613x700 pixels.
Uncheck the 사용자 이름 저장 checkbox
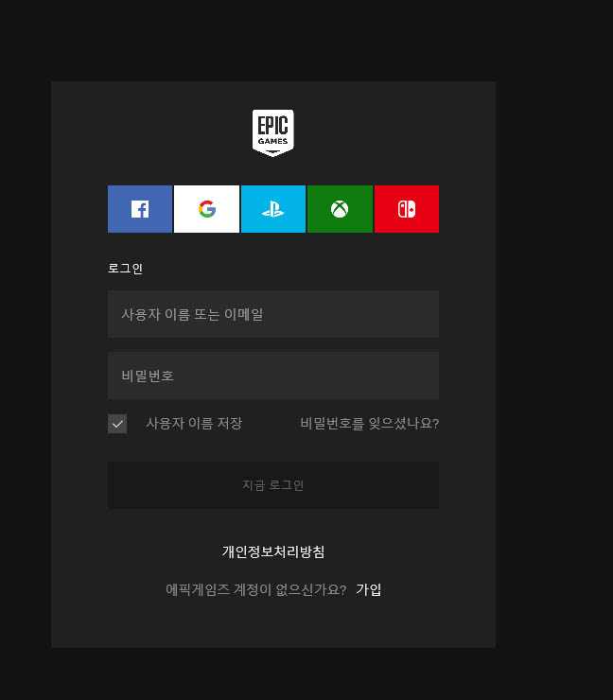(x=117, y=424)
